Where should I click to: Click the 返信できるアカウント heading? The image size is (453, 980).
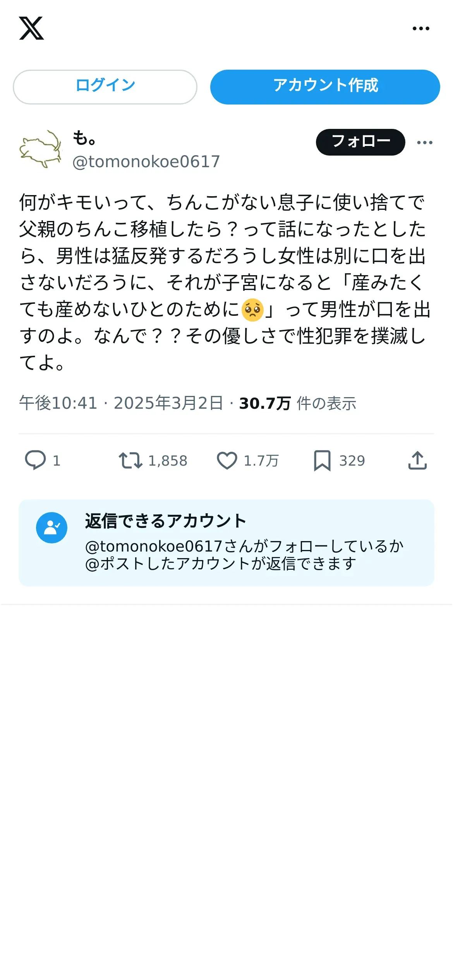pos(166,521)
